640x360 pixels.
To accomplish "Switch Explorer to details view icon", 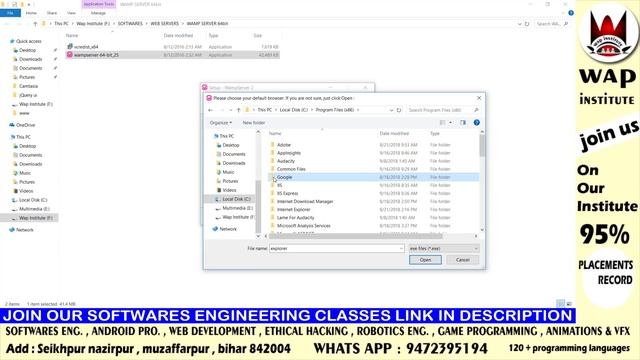I will click(561, 303).
